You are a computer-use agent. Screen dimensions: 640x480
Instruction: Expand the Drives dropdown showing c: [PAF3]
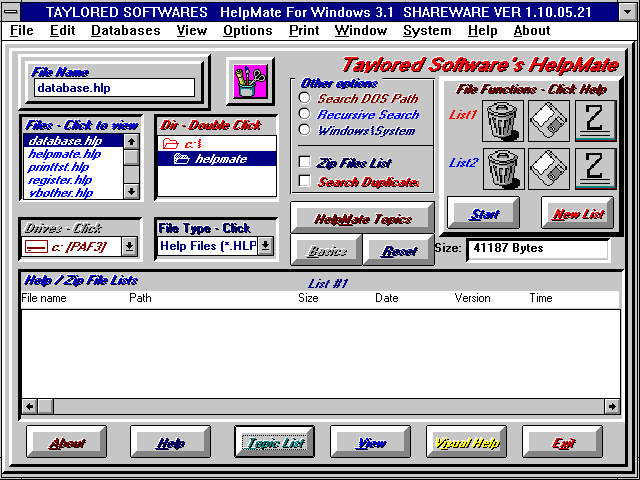coord(129,246)
